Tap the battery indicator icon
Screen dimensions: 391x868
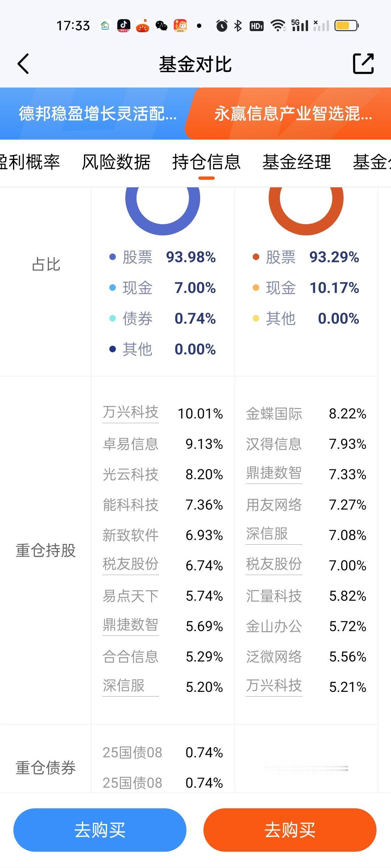(x=346, y=26)
